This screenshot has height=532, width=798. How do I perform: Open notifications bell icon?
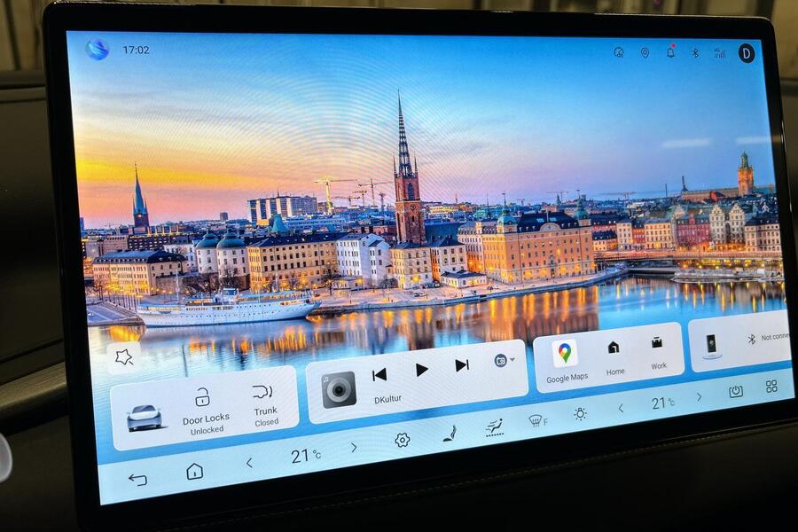point(670,52)
